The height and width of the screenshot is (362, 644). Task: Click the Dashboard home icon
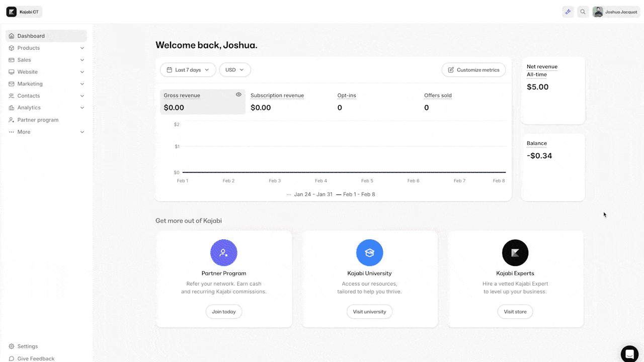coord(12,36)
